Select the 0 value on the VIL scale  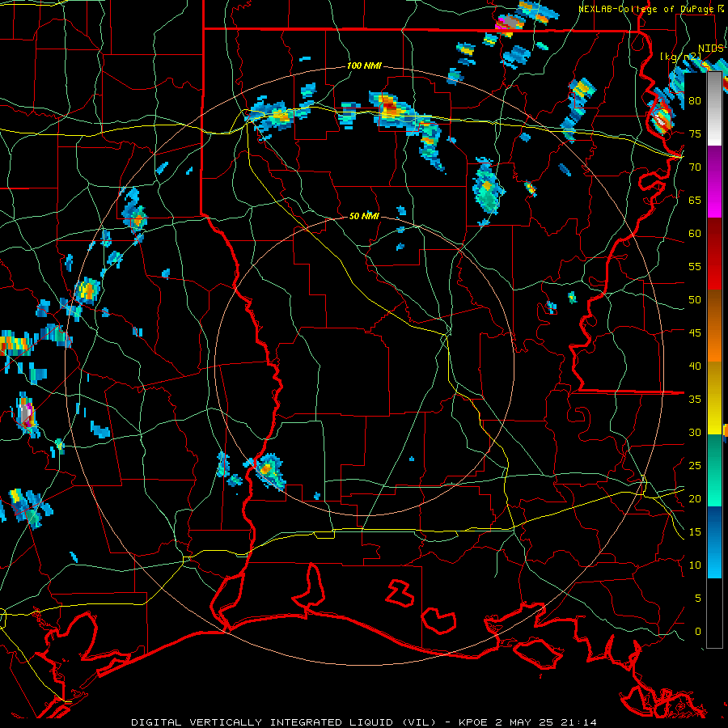(x=698, y=632)
